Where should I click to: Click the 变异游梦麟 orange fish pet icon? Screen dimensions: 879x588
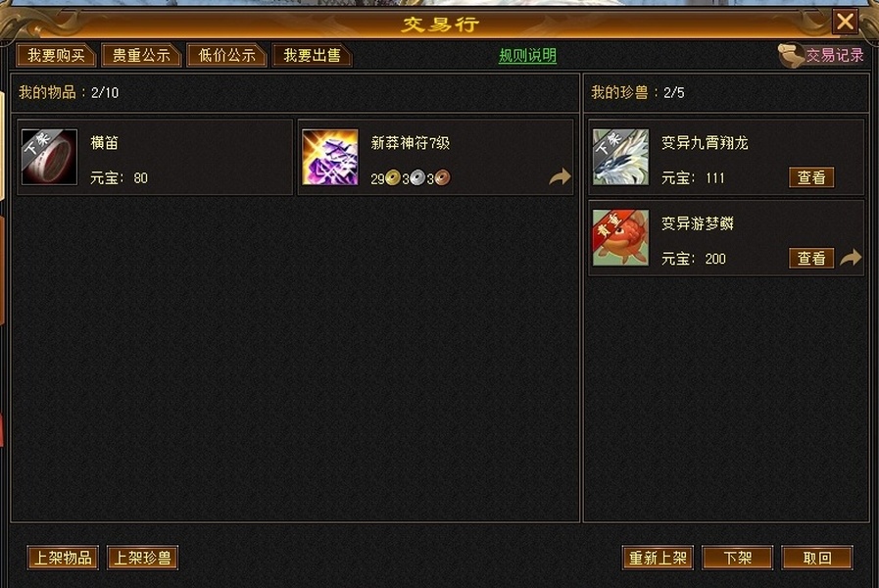coord(621,238)
